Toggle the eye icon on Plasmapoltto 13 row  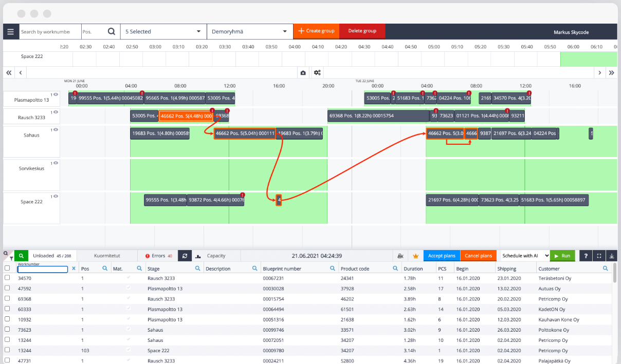[x=56, y=94]
